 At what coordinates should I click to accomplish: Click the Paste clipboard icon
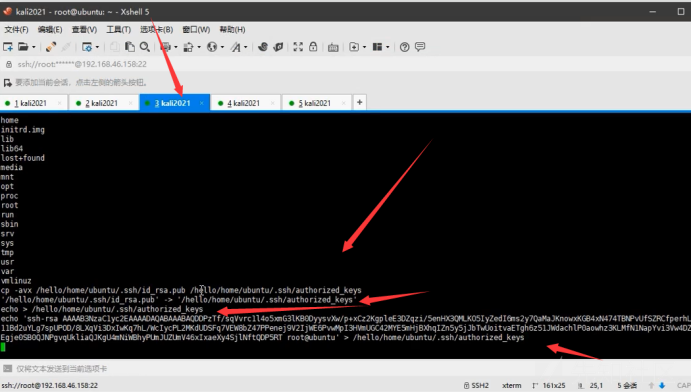point(129,47)
